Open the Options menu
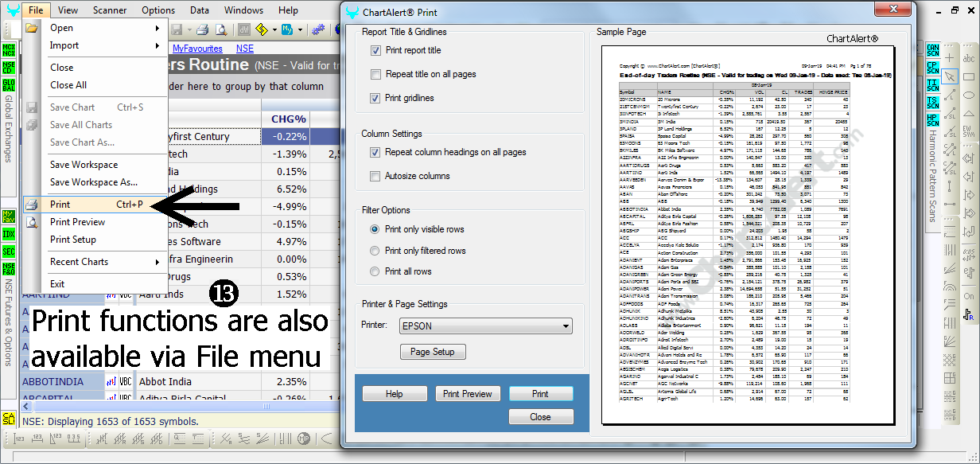The width and height of the screenshot is (980, 464). point(158,10)
